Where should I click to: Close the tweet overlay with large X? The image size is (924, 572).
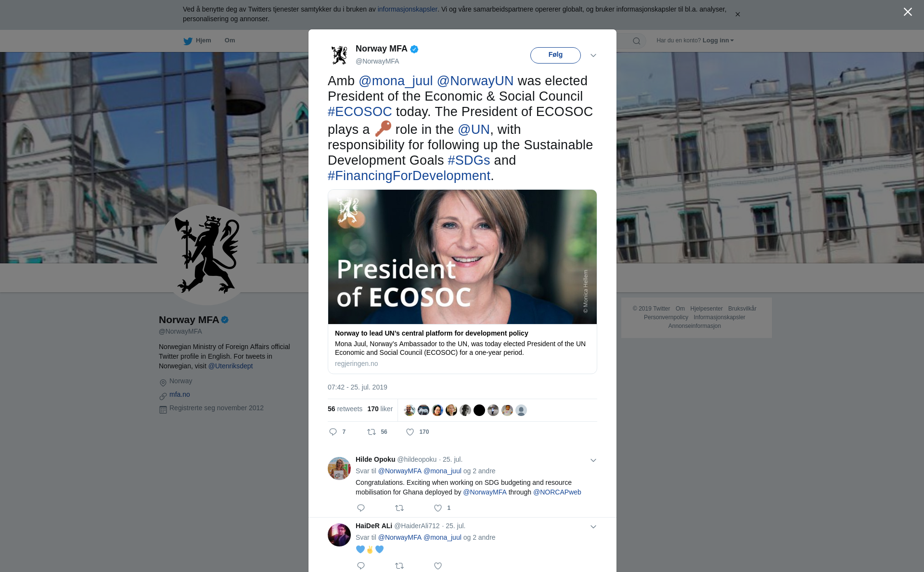coord(908,12)
